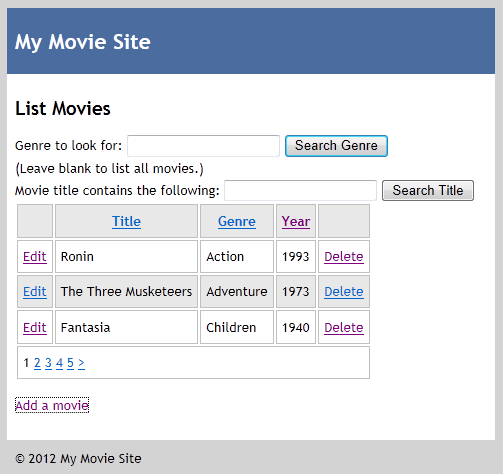Viewport: 503px width, 474px height.
Task: Click the Search Genre button
Action: coord(336,146)
